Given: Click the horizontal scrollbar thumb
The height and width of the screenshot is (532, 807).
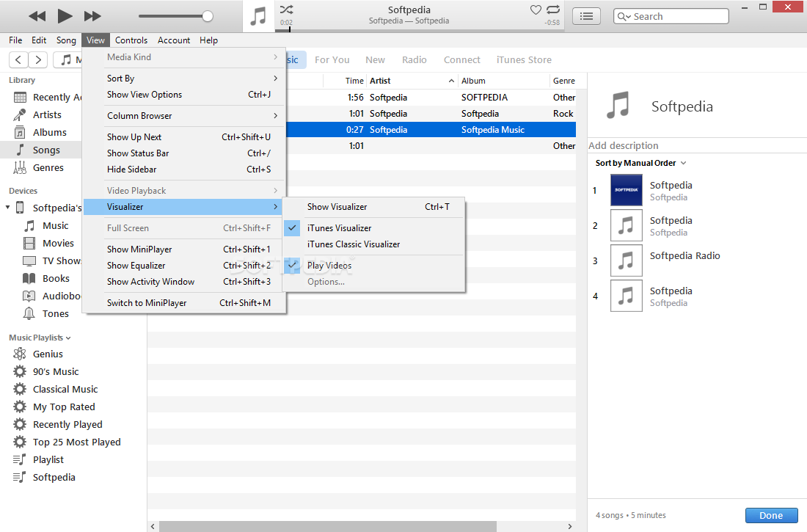Looking at the screenshot, I should click(327, 526).
